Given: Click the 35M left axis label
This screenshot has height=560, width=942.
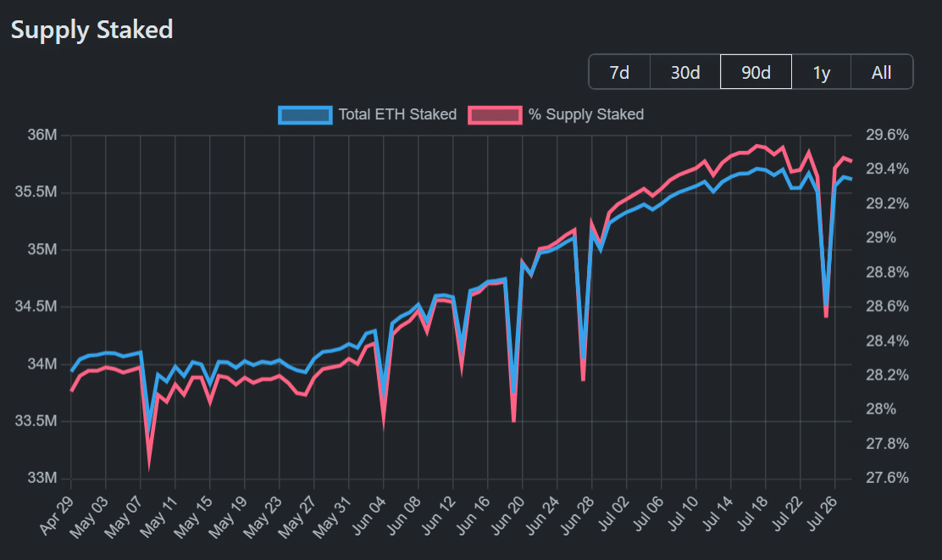Looking at the screenshot, I should point(40,250).
